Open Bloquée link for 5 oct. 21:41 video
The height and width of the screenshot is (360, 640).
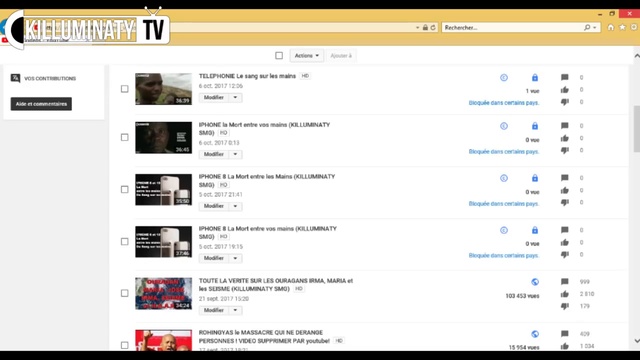point(504,204)
